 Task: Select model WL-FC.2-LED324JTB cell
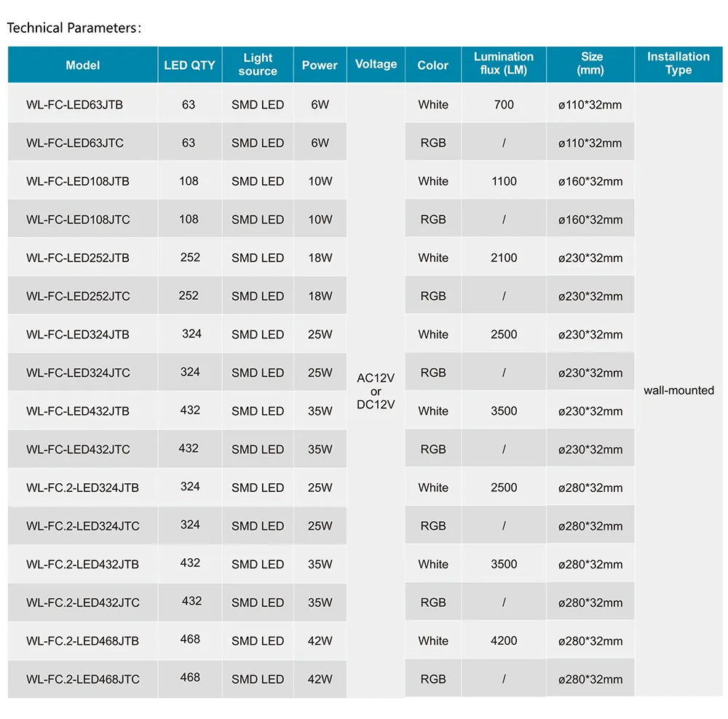83,488
